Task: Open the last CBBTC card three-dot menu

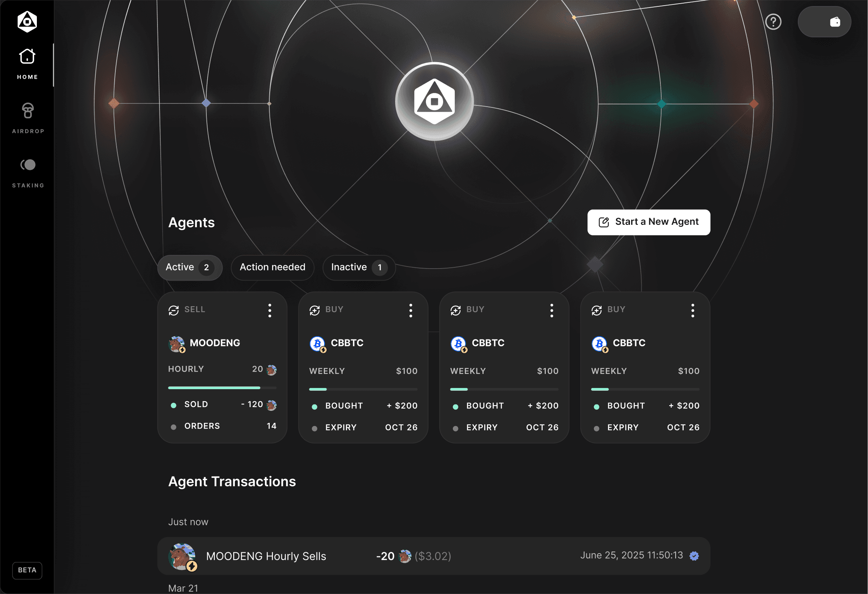Action: pos(692,311)
